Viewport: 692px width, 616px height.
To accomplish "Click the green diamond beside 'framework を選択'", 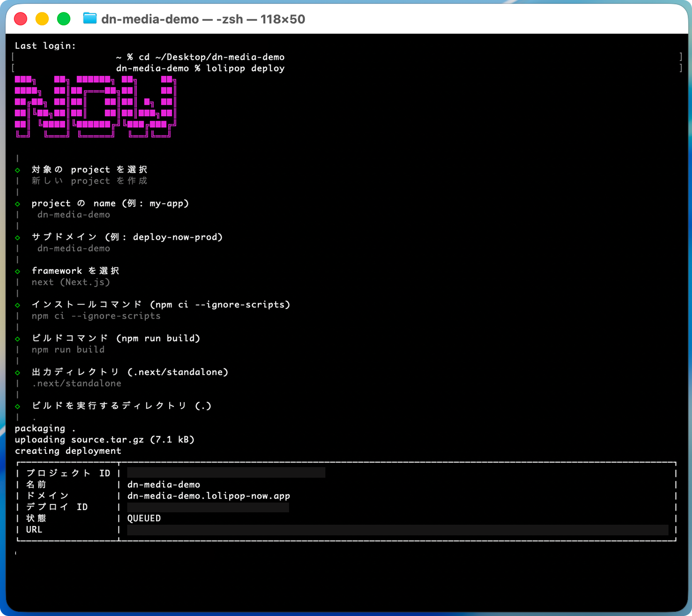I will [x=18, y=271].
